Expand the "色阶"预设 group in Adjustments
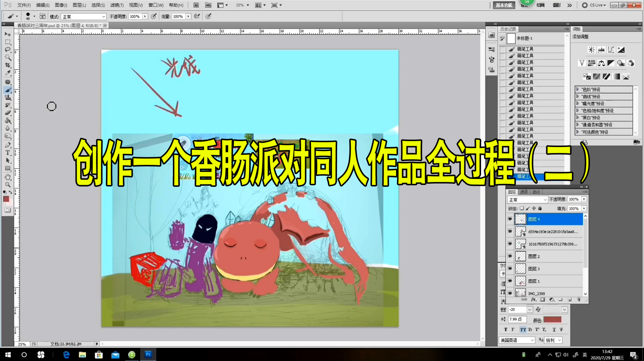The image size is (644, 361). [577, 89]
